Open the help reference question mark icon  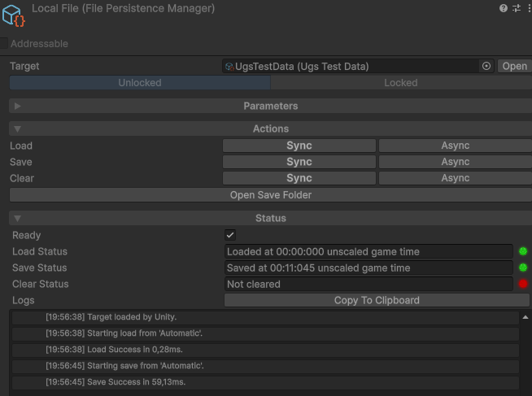click(504, 8)
